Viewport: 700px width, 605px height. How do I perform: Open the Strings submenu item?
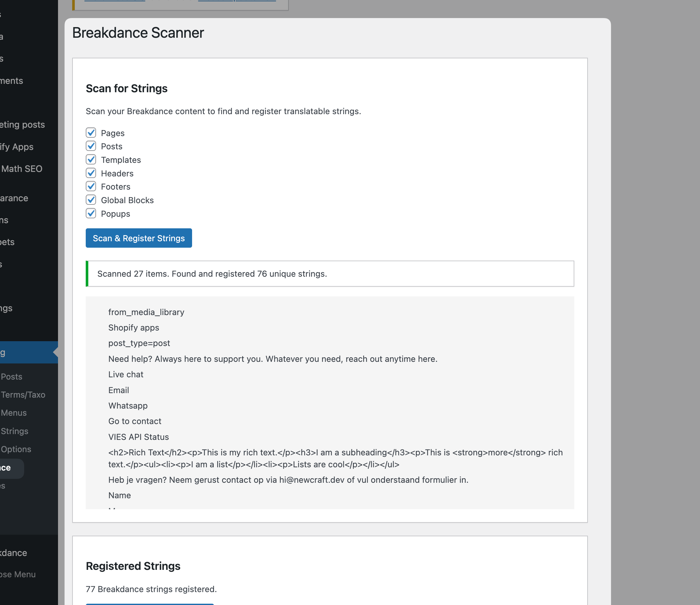coord(15,431)
